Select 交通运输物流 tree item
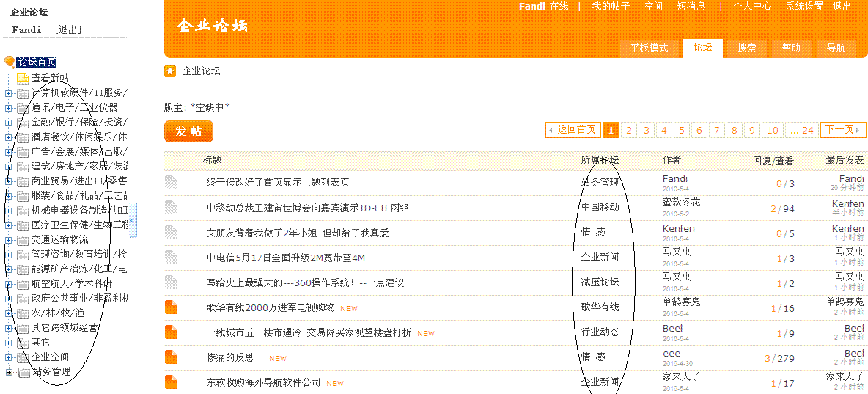868x394 pixels. pos(60,240)
